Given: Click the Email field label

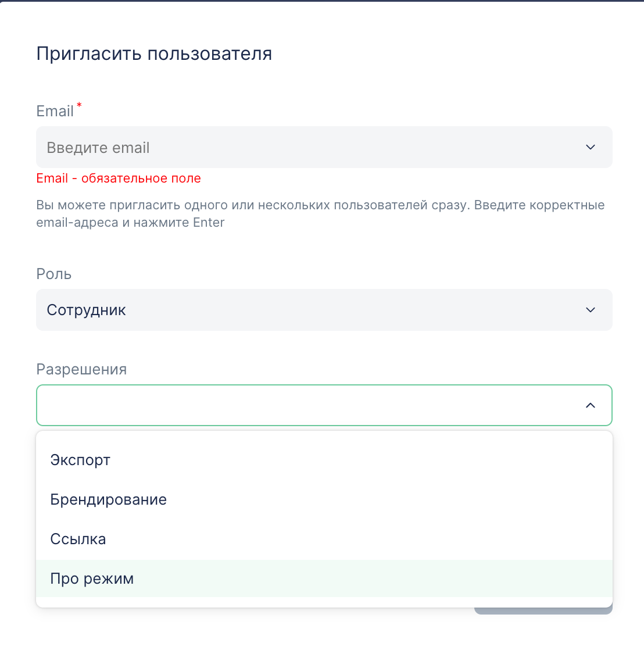Looking at the screenshot, I should [55, 111].
